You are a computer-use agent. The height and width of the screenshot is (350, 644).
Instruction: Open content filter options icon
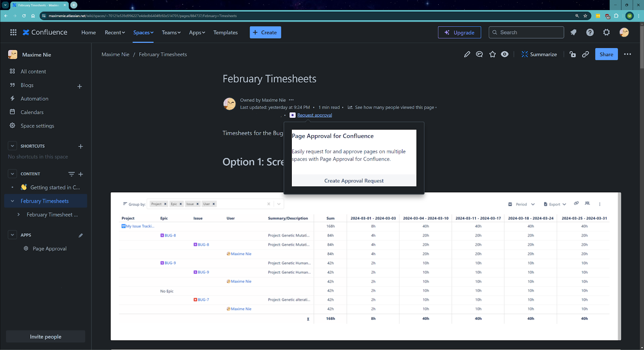71,174
